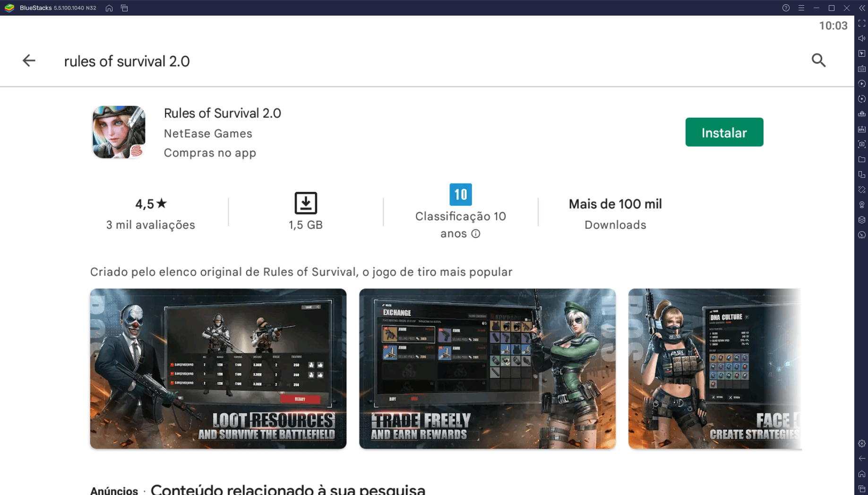Open BlueStacks help question mark icon
Image resolution: width=868 pixels, height=495 pixels.
coord(786,8)
